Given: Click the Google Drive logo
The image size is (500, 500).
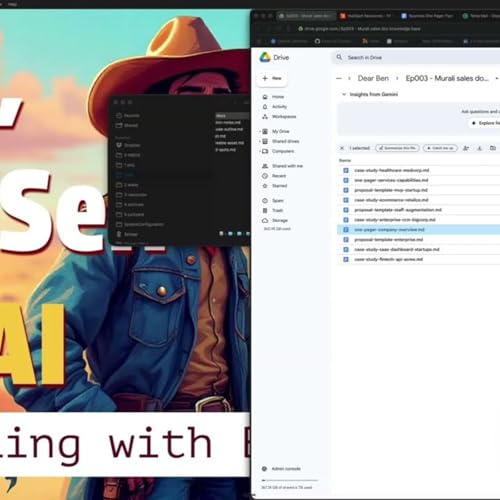Looking at the screenshot, I should click(274, 57).
